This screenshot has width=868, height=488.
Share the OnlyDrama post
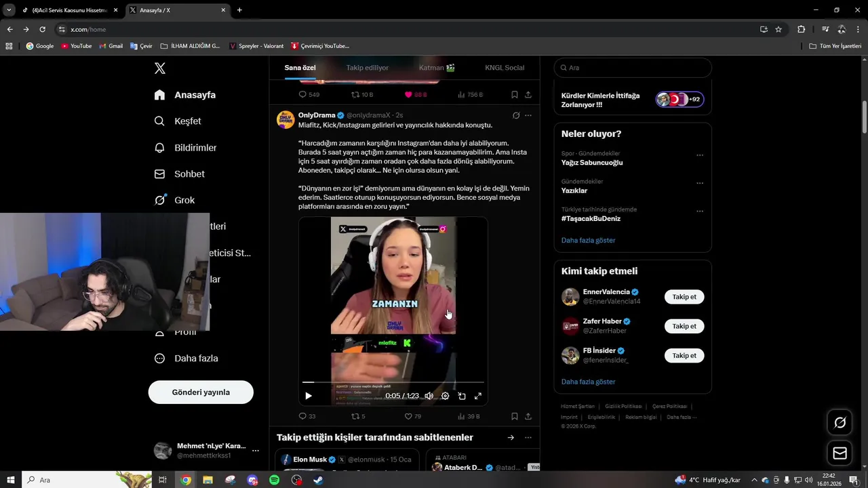point(528,416)
